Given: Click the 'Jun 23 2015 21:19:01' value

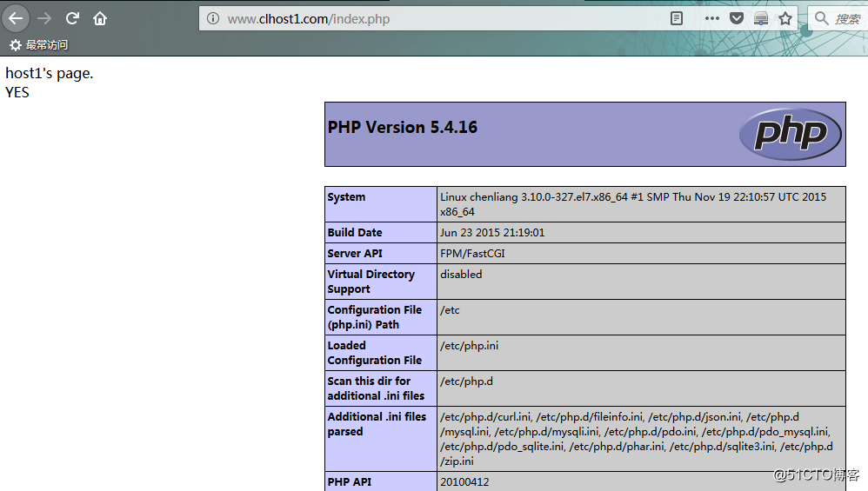Looking at the screenshot, I should click(492, 233).
